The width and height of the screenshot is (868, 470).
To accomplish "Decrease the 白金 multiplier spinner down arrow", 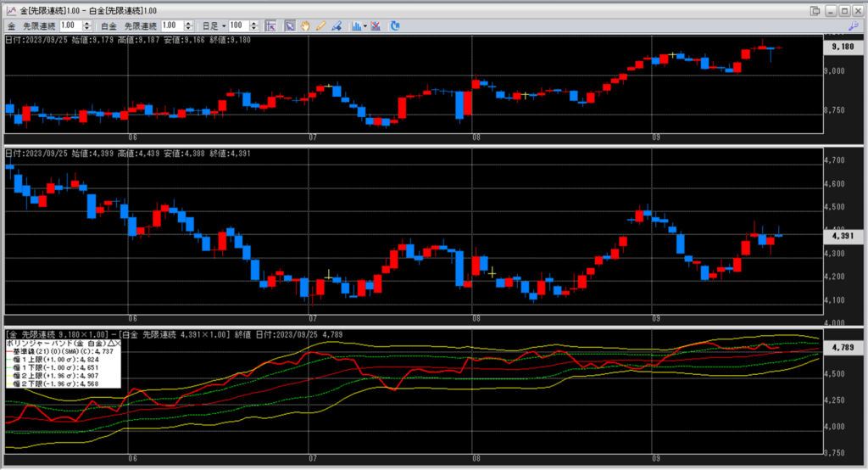I will pos(188,29).
